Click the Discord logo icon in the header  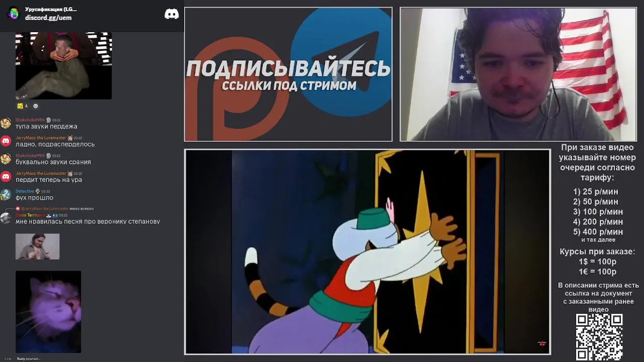(172, 14)
